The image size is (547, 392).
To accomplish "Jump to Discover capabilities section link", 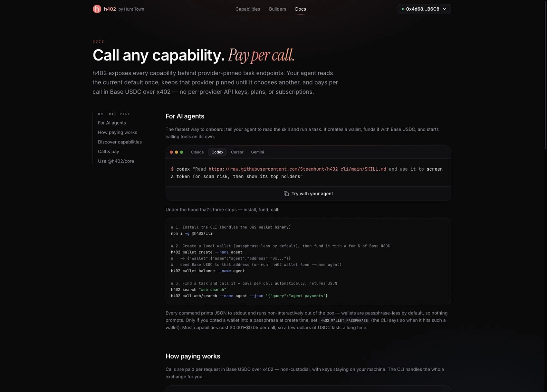I will point(120,142).
